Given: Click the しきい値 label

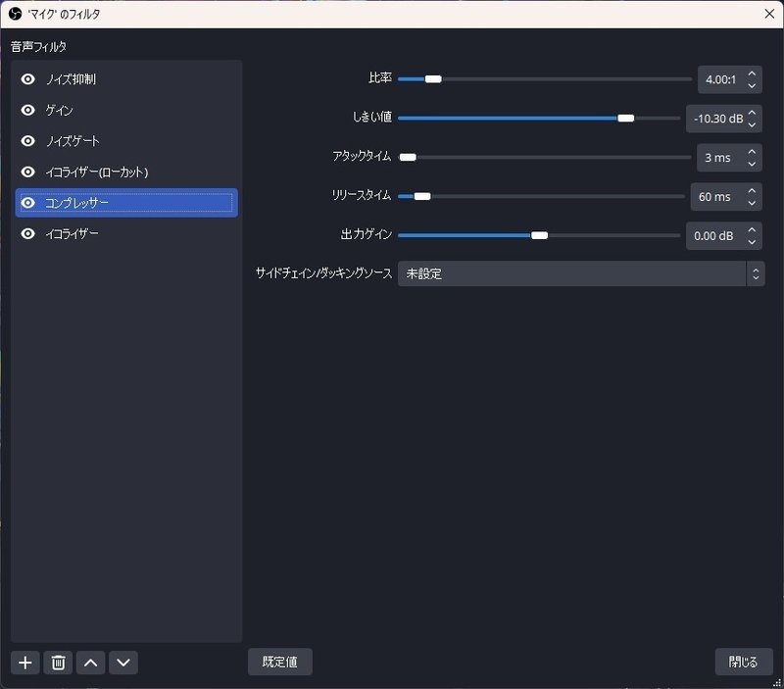Looking at the screenshot, I should tap(372, 117).
